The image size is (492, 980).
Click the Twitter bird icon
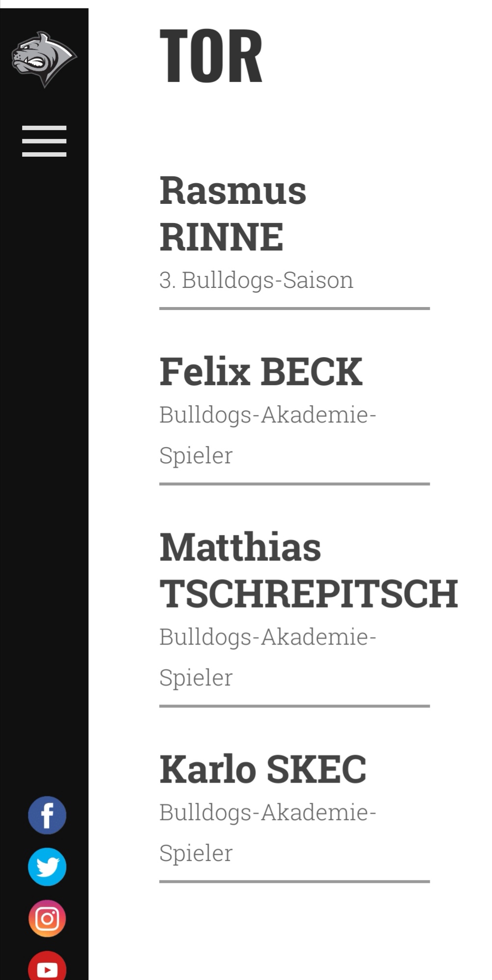coord(47,867)
